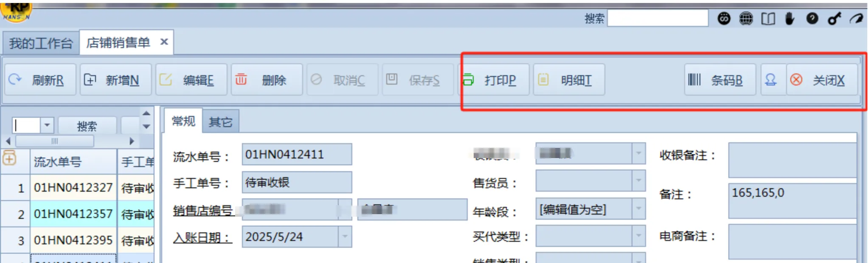This screenshot has width=868, height=263.
Task: Close the 店铺销售单 tab
Action: coord(164,42)
